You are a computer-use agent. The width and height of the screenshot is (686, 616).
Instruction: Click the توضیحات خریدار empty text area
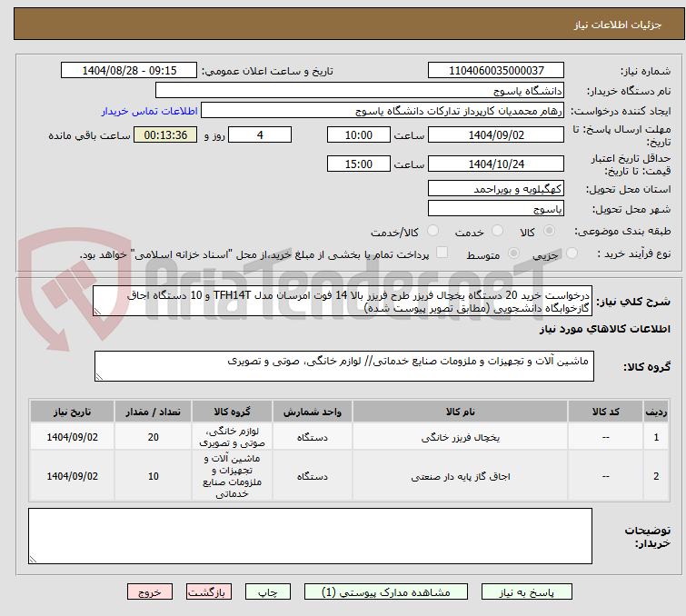click(310, 536)
